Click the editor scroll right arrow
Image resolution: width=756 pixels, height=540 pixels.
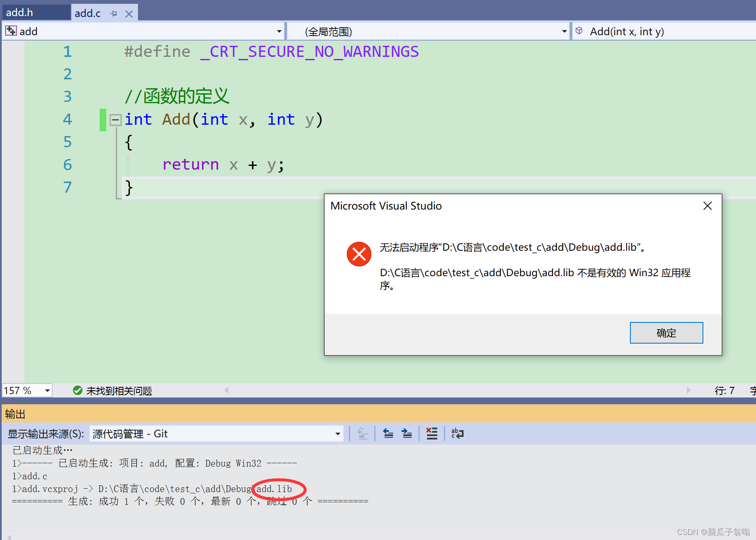click(689, 390)
